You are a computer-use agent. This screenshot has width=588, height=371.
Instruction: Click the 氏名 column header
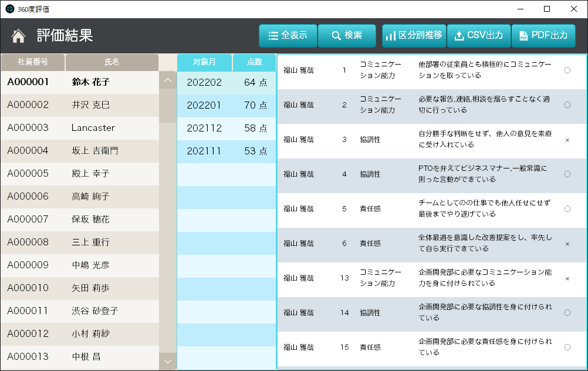point(111,62)
